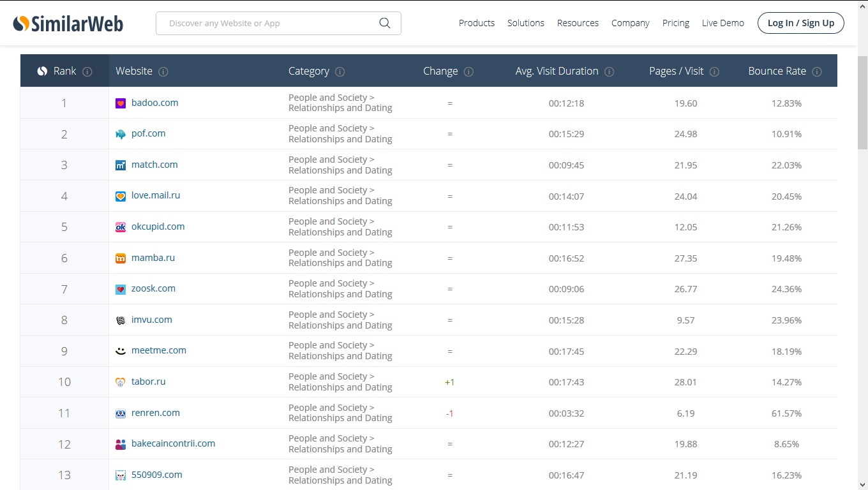Open the match.com link
The height and width of the screenshot is (490, 868).
tap(154, 165)
